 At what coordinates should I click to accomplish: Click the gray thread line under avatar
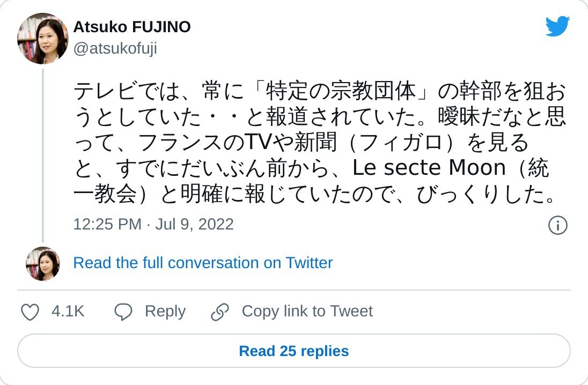pos(43,156)
